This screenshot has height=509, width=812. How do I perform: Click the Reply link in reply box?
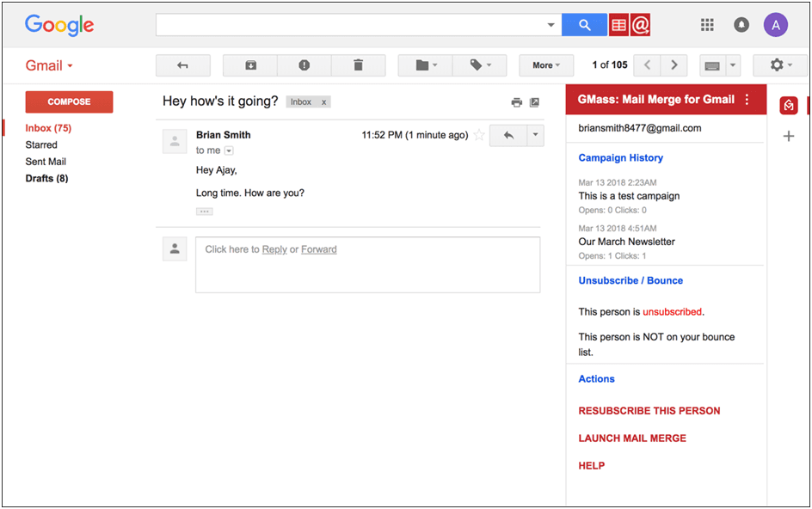coord(274,249)
